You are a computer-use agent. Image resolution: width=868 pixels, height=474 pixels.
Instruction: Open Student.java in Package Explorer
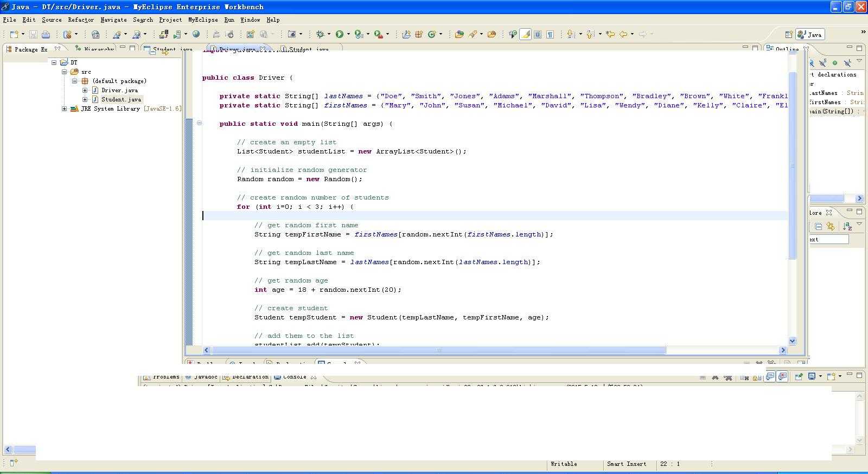pyautogui.click(x=121, y=99)
